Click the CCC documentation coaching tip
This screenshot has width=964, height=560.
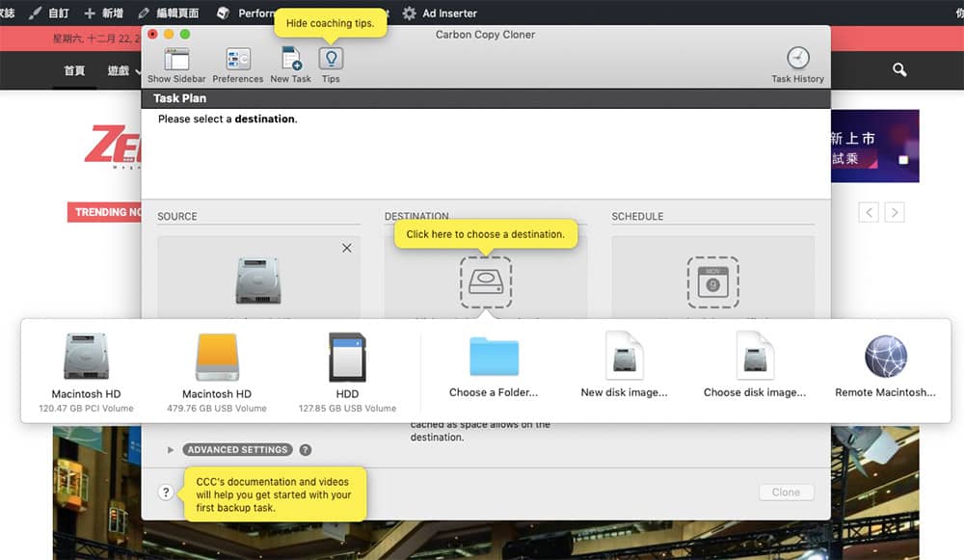tap(274, 494)
